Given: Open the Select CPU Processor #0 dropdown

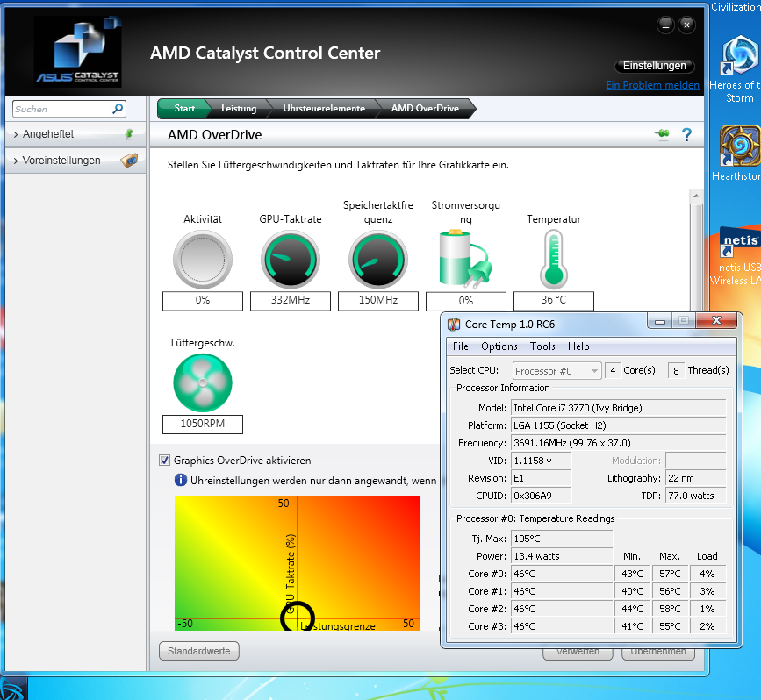Looking at the screenshot, I should (556, 371).
